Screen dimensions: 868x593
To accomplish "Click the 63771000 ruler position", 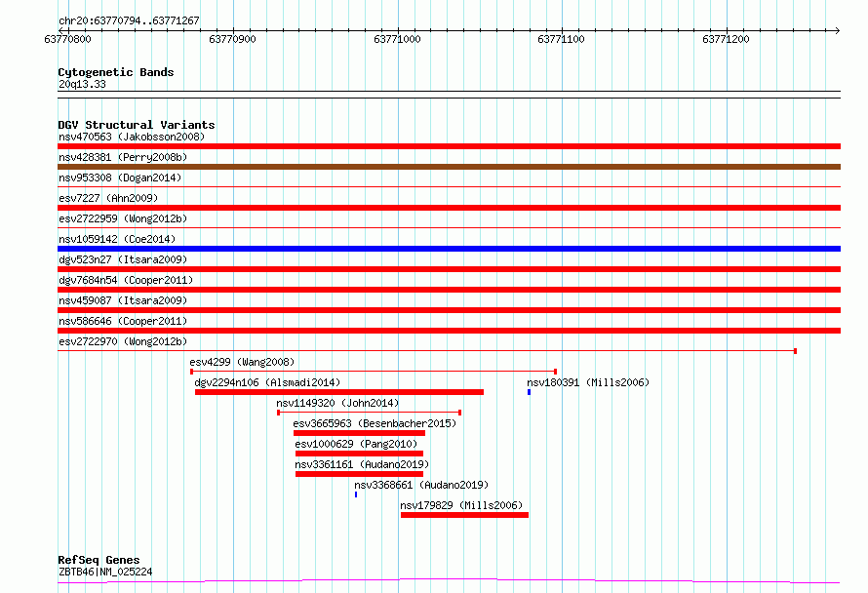I will [397, 39].
